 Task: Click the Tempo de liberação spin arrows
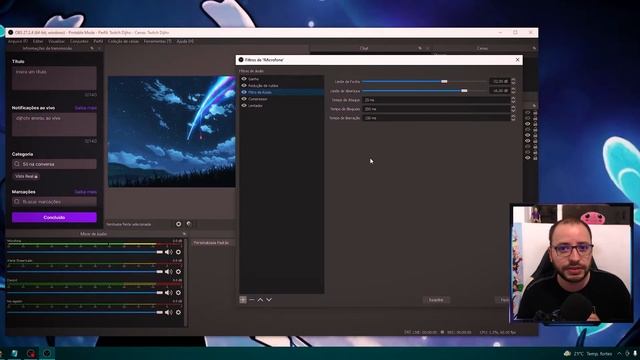pos(513,118)
